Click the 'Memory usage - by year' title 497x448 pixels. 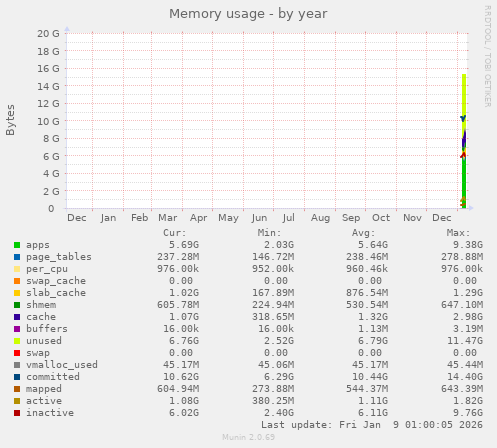(248, 14)
